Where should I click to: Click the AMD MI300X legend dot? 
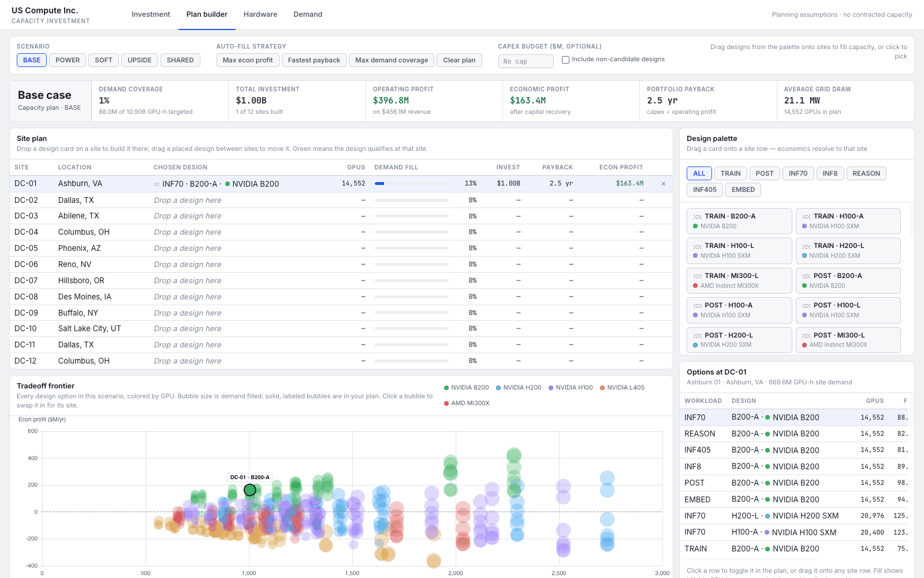pos(446,403)
